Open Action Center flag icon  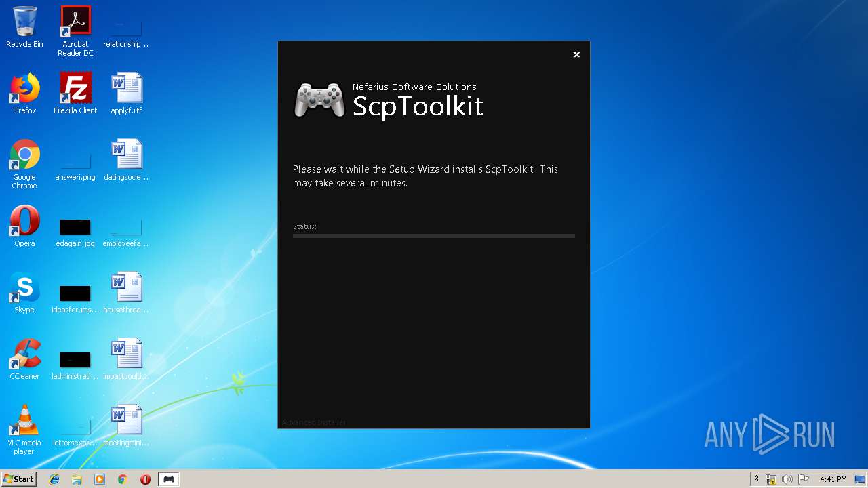coord(804,479)
